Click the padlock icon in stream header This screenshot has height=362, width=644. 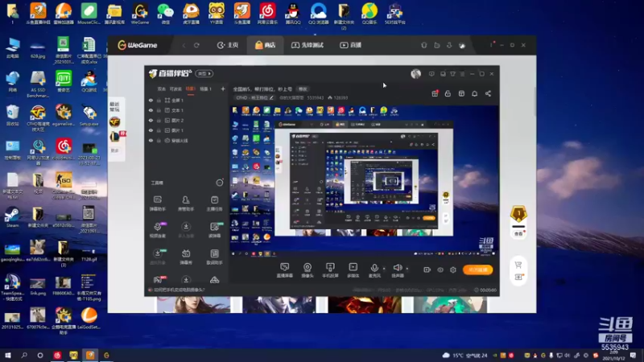448,93
